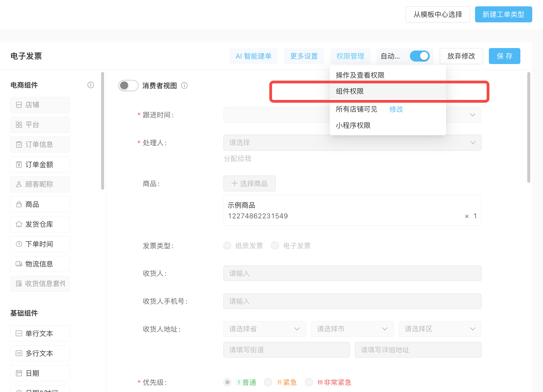Click the 保 存 button
543x392 pixels.
point(505,56)
